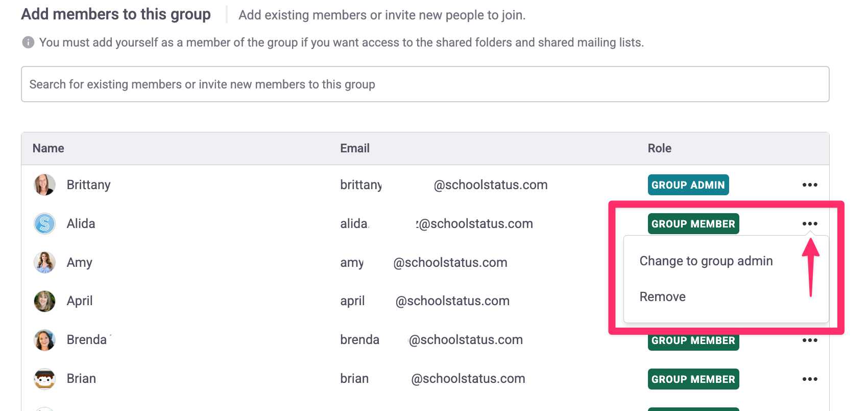Click the member search input field
This screenshot has height=411, width=868.
425,84
